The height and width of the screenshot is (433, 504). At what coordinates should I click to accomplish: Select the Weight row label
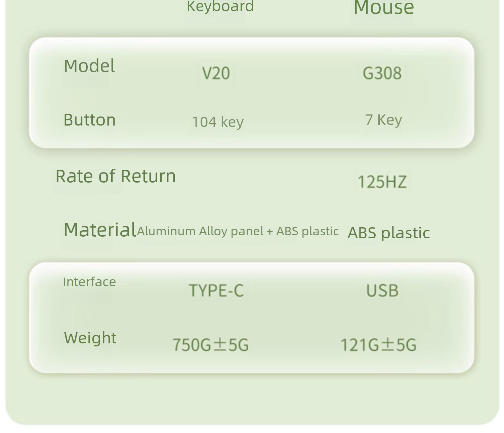[90, 338]
